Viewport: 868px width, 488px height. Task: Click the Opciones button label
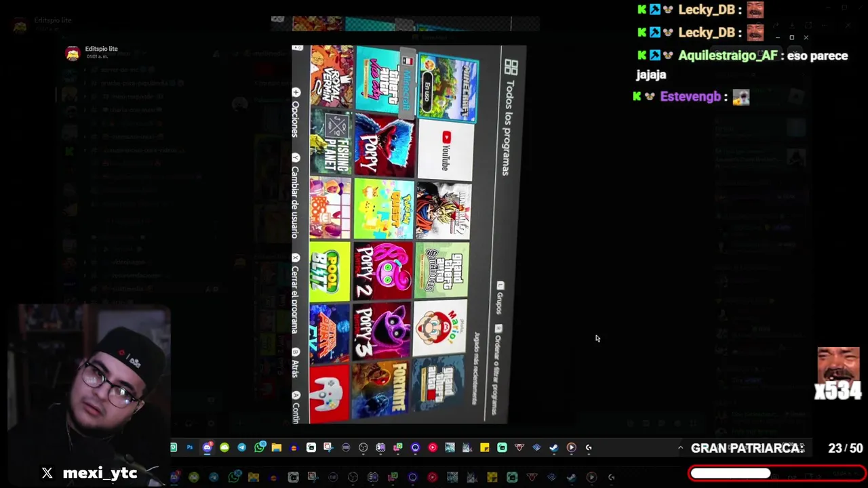click(x=296, y=119)
